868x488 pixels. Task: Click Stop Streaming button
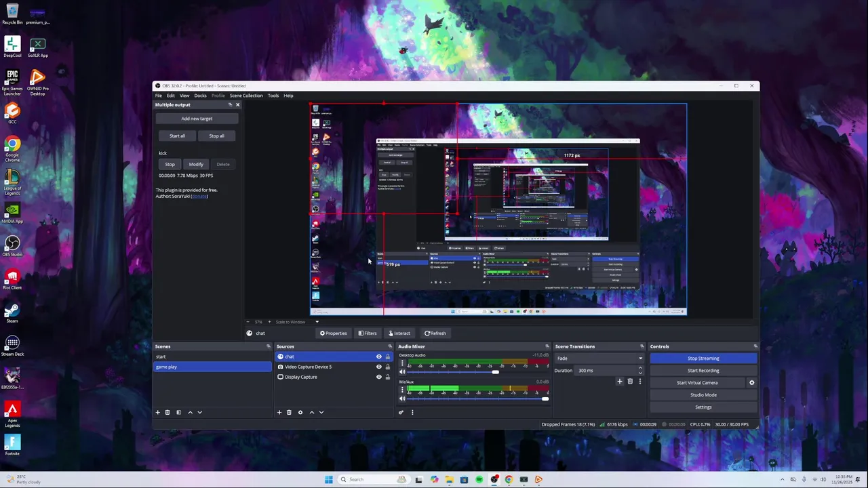click(x=703, y=359)
